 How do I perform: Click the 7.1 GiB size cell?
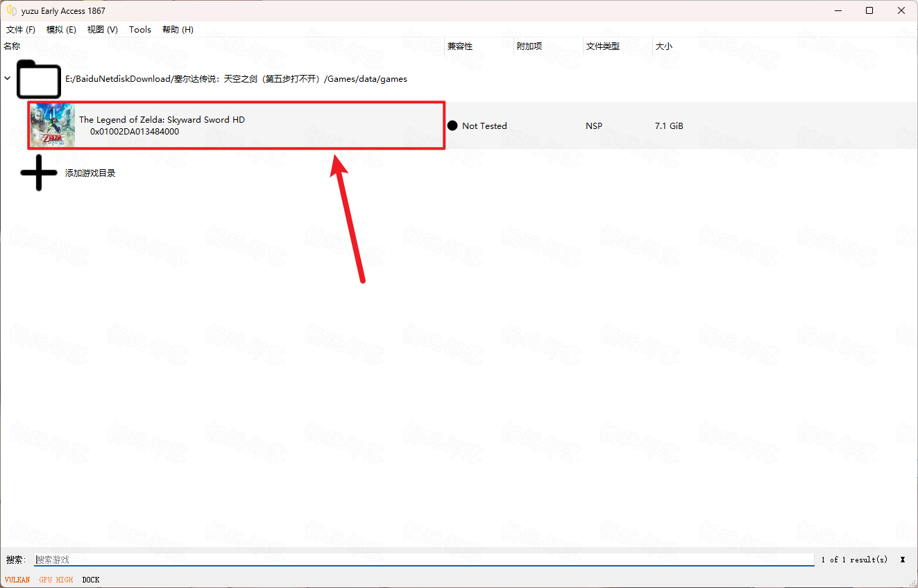669,126
